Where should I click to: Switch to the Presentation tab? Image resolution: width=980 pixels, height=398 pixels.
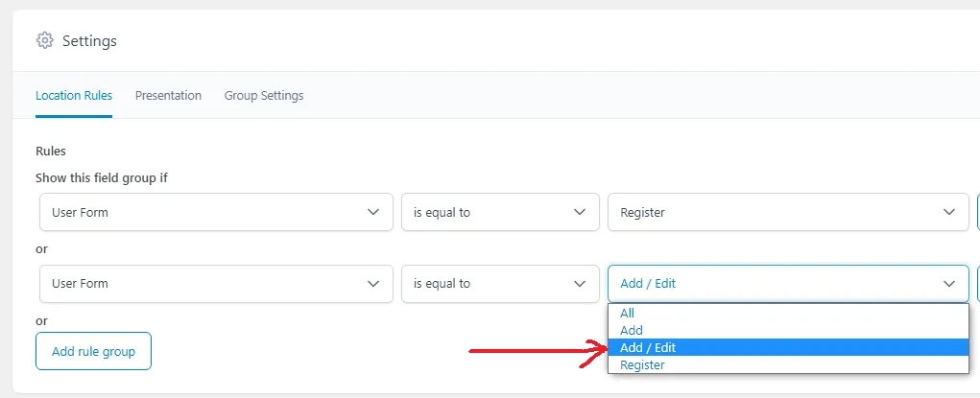[x=168, y=96]
